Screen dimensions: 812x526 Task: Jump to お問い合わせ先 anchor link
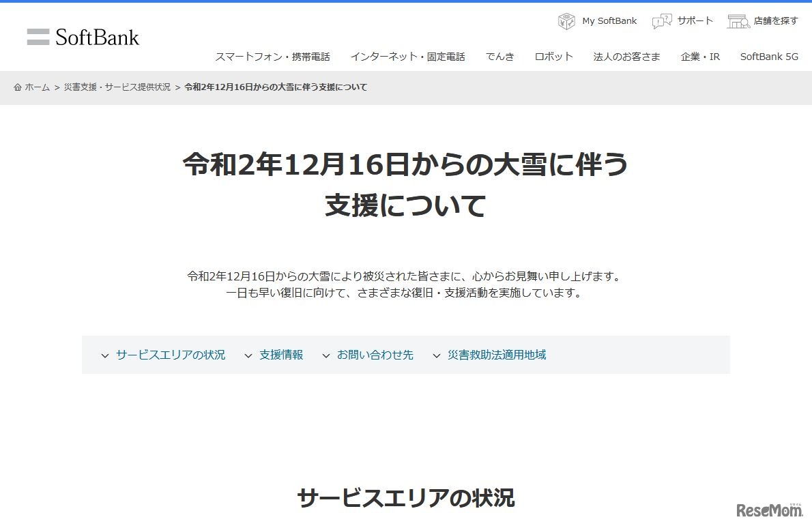pyautogui.click(x=375, y=355)
